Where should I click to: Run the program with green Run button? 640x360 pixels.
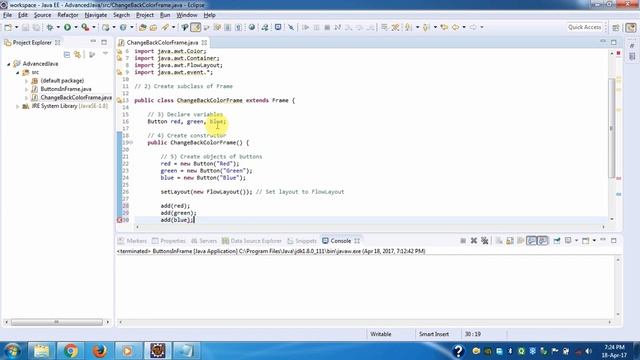click(x=67, y=27)
